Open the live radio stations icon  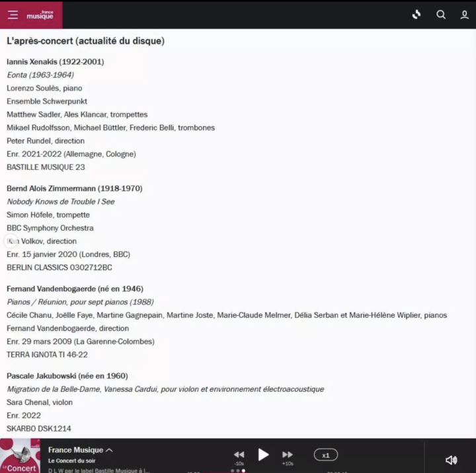pos(416,15)
